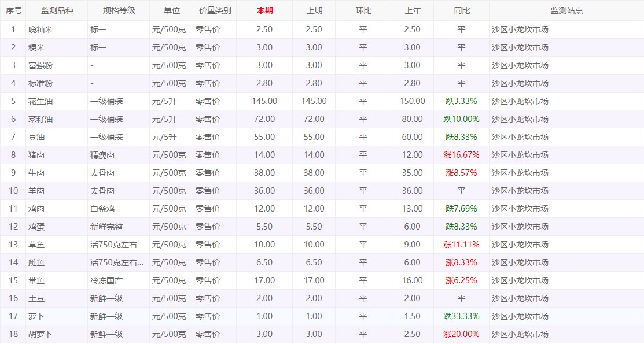
Task: Select 萝卜 product name in row 17
Action: [36, 316]
